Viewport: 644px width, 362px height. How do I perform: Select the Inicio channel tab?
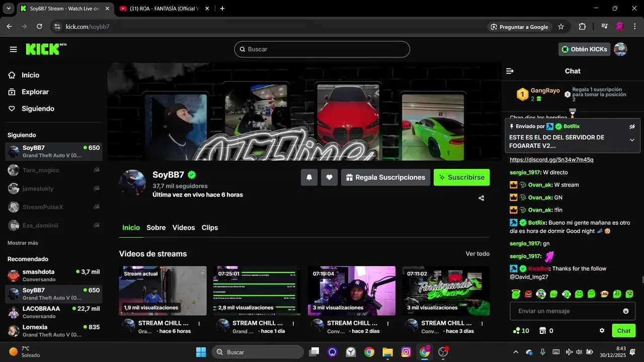(x=131, y=228)
